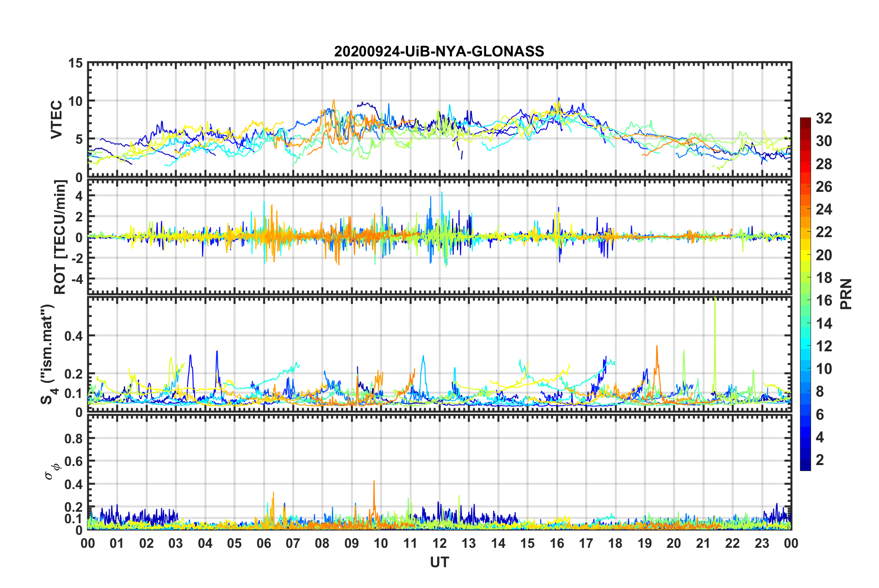
Task: Click the colorbar tick value 28
Action: [x=824, y=164]
